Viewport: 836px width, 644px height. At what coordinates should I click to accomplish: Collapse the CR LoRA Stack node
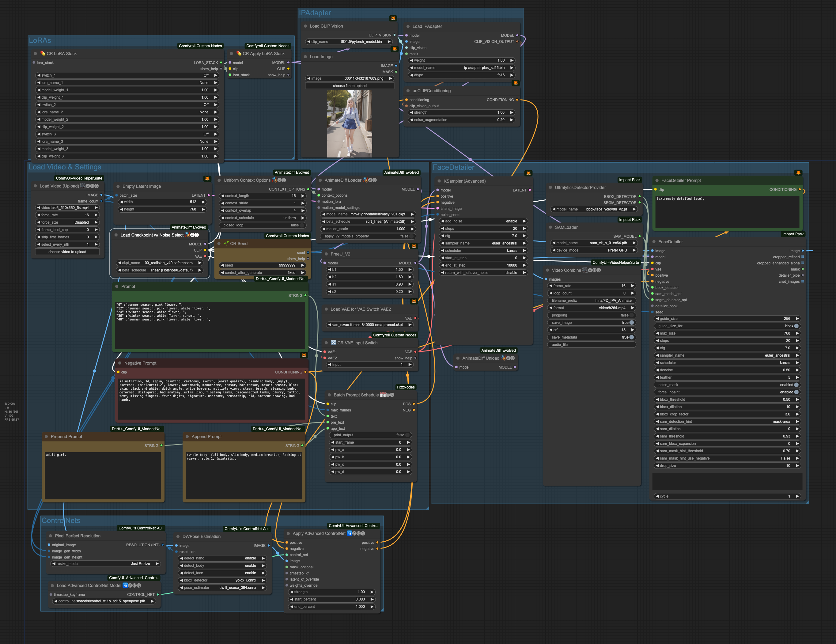pos(35,54)
